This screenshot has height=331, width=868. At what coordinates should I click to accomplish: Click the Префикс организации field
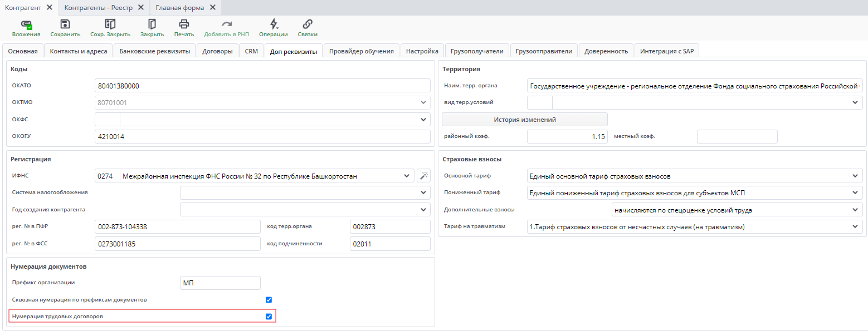click(220, 283)
